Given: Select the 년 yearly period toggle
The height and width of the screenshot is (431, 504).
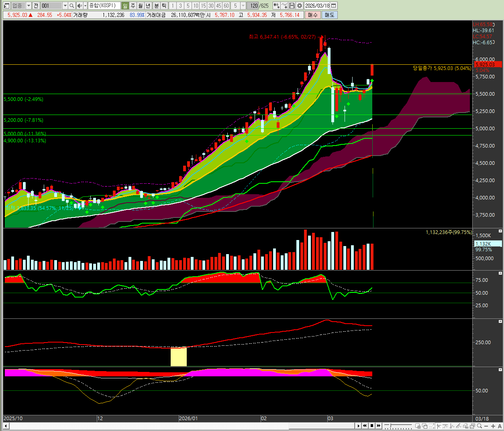Looking at the screenshot, I should click(148, 6).
